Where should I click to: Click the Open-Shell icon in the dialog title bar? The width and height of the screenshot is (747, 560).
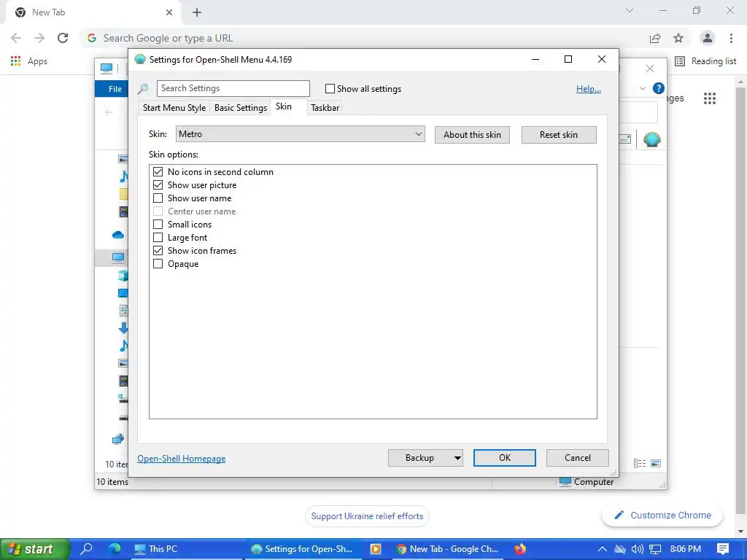(x=139, y=60)
